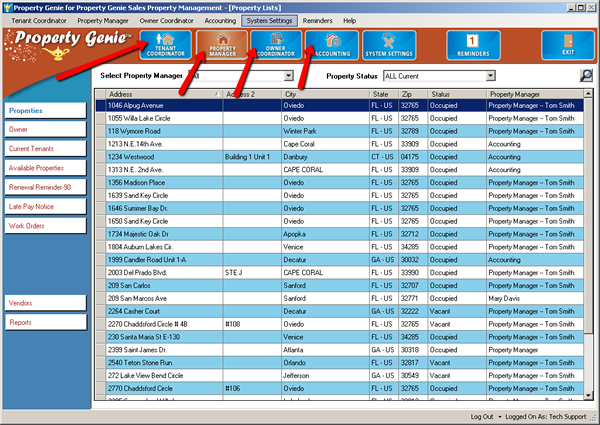Open the Reminders calendar icon
The image size is (600, 425).
coord(473,45)
